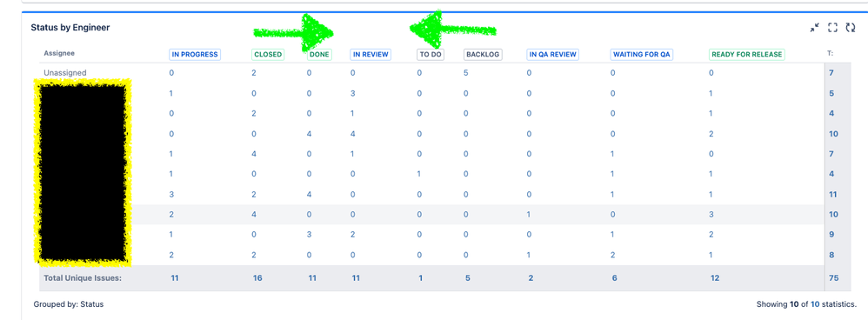
Task: Open Unassigned Backlog count 5
Action: 466,72
